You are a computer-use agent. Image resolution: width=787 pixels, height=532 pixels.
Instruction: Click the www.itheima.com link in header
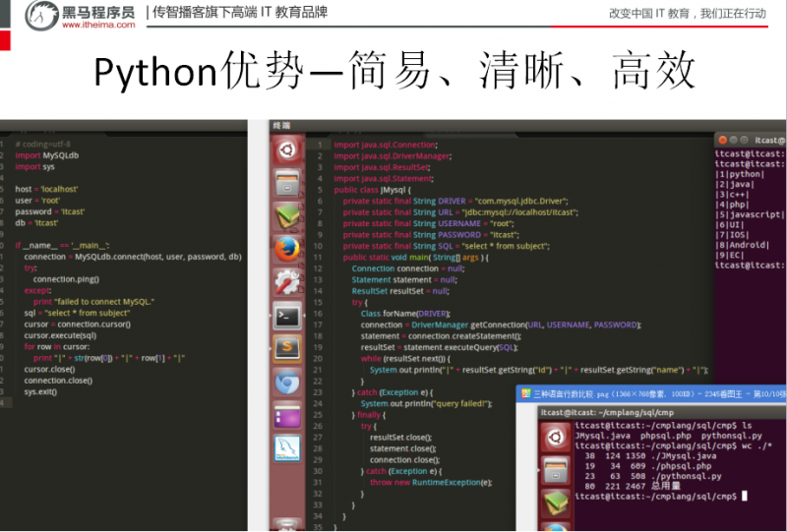(x=97, y=26)
